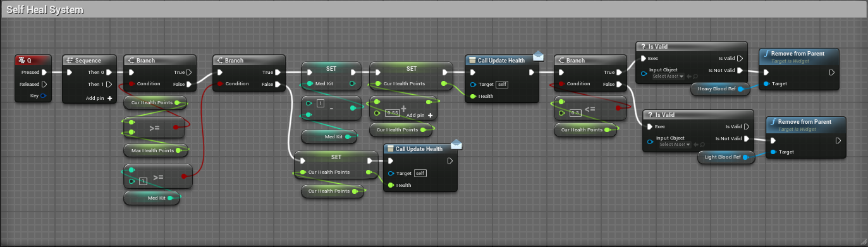Image resolution: width=868 pixels, height=247 pixels.
Task: Click the plus icon of Sequence Add pin
Action: pos(110,99)
